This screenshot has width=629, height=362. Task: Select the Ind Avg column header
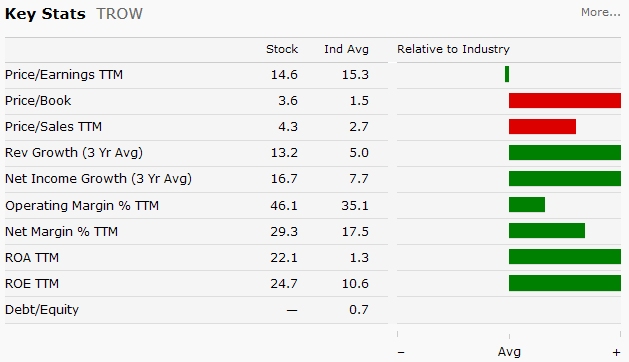coord(346,49)
